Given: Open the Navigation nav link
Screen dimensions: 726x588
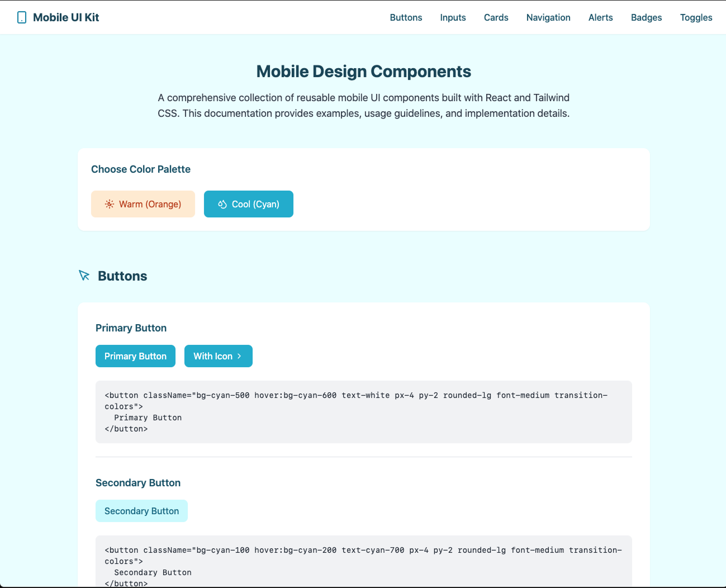Looking at the screenshot, I should 548,17.
